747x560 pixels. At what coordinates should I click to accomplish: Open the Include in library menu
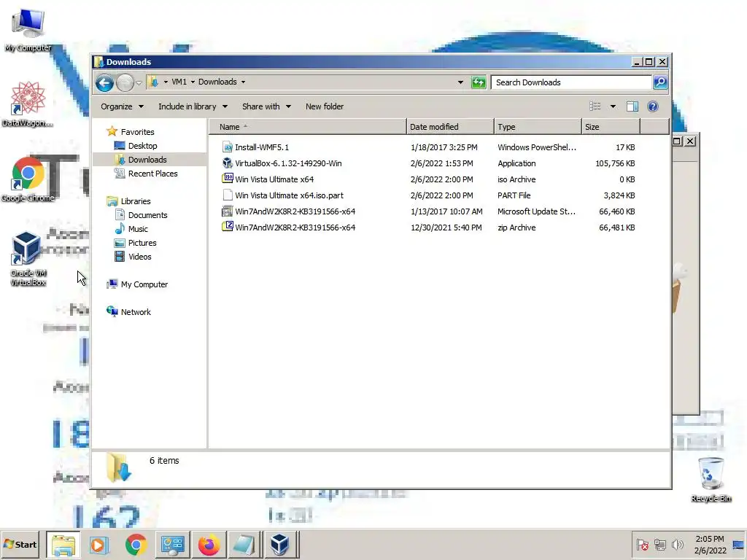[193, 106]
